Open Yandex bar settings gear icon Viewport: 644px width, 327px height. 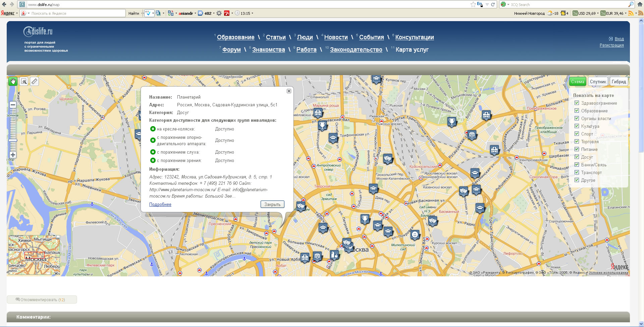[x=219, y=13]
